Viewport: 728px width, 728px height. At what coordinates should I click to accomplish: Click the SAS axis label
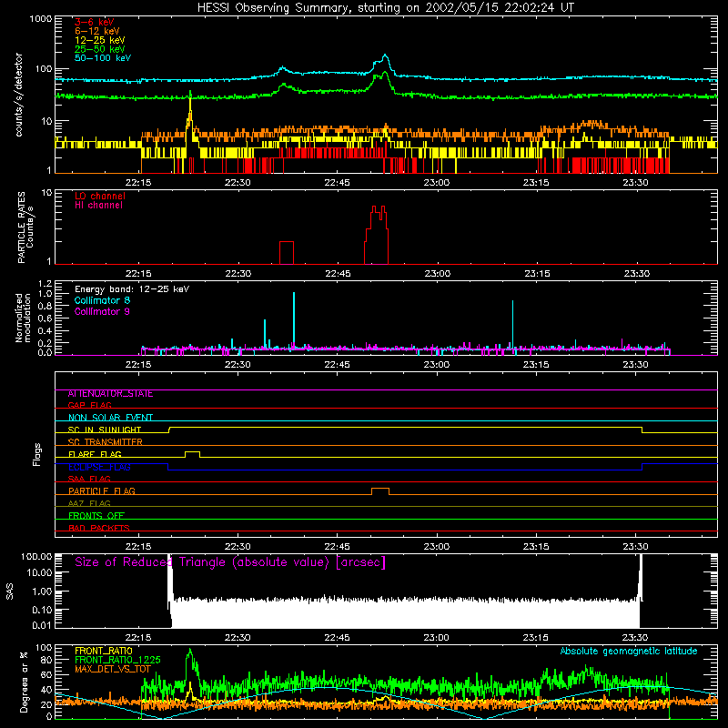click(9, 591)
